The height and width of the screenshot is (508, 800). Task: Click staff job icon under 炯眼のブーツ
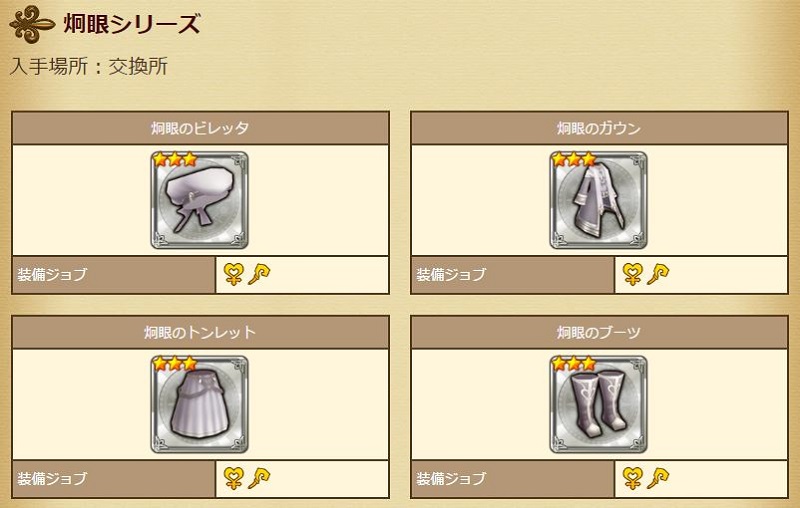pyautogui.click(x=658, y=478)
